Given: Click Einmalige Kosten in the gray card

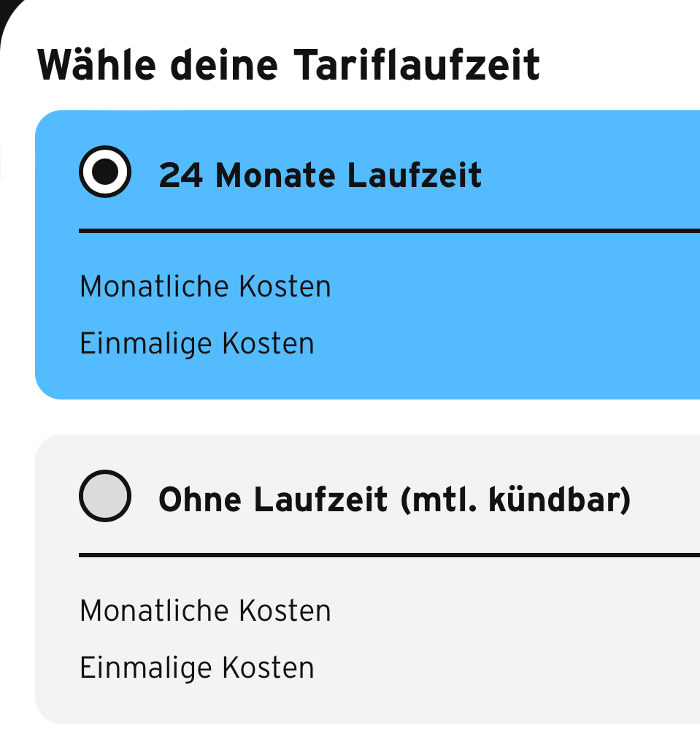Looking at the screenshot, I should coord(196,668).
